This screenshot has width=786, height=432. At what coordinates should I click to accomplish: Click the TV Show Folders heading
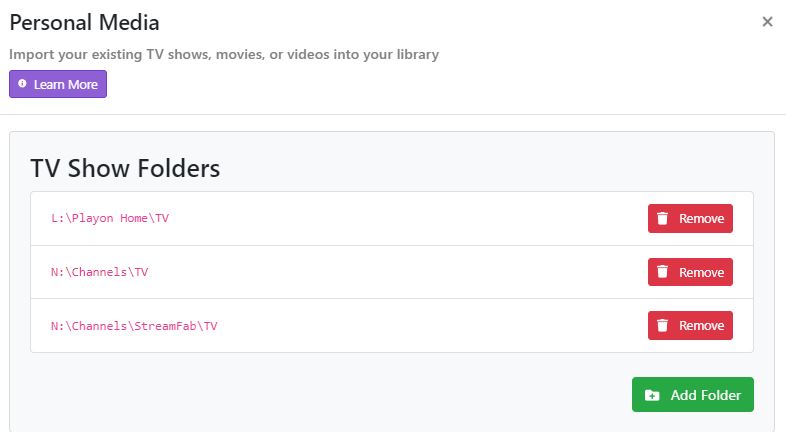click(x=125, y=168)
